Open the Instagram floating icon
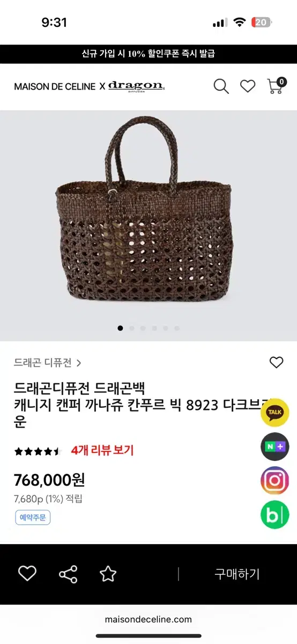Viewport: 297px width, 644px height. click(275, 481)
